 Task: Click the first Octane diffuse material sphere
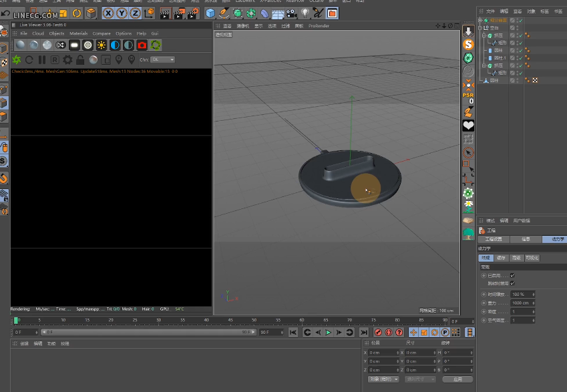(21, 45)
